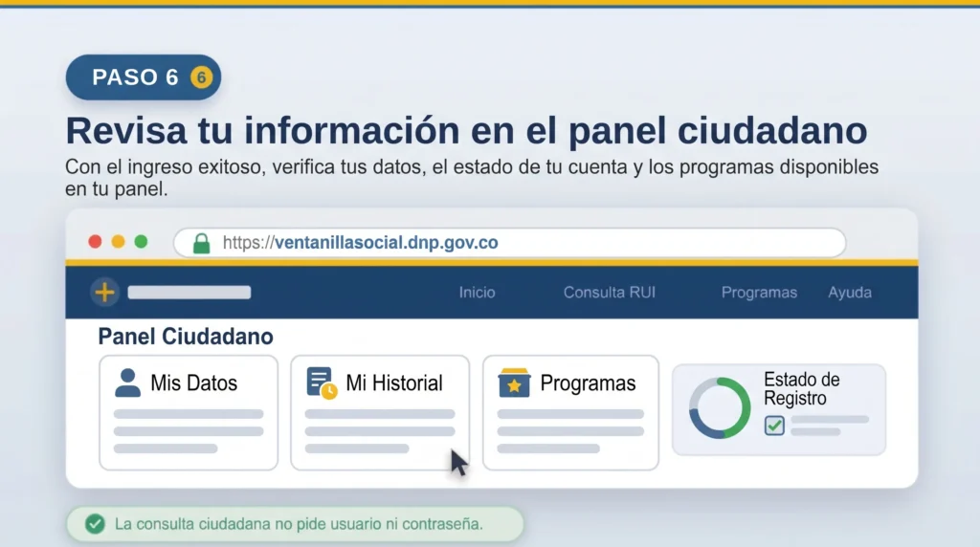Open the Estado de Registro card
The image size is (980, 547).
pyautogui.click(x=779, y=409)
